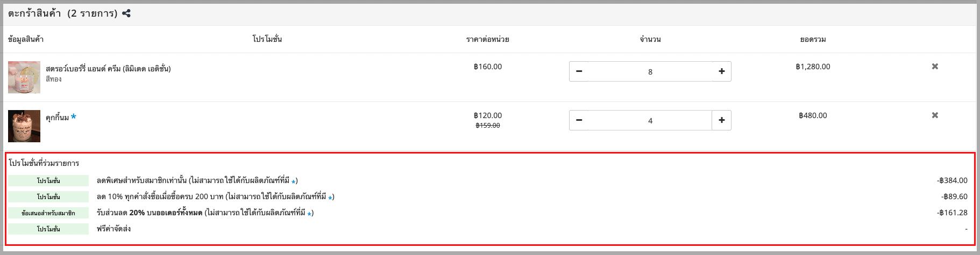Viewport: 980px width, 255px height.
Task: Open the คุกกี้นม product link
Action: point(58,118)
